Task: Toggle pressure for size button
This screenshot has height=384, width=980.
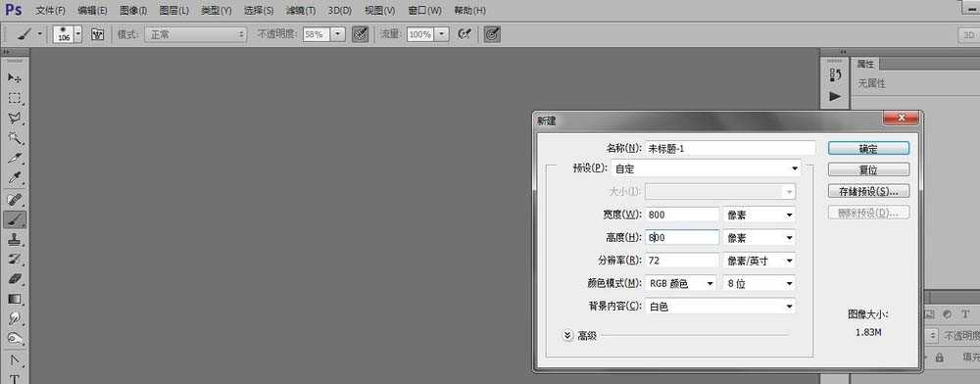Action: click(493, 34)
